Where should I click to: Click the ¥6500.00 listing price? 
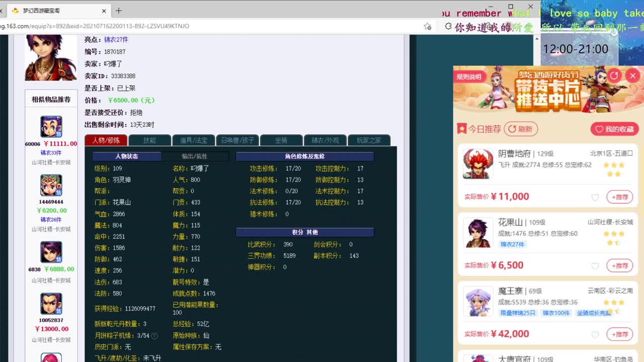click(131, 101)
